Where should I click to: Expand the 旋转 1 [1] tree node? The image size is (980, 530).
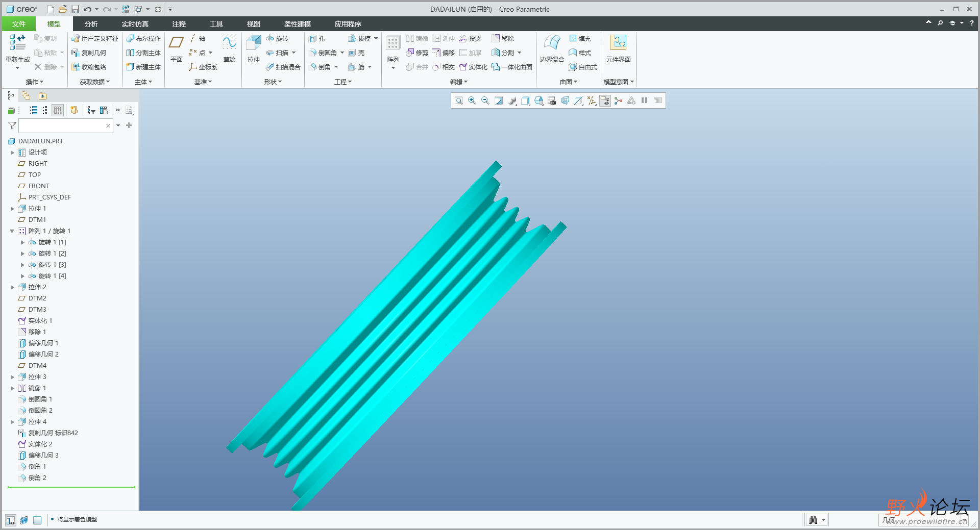tap(22, 242)
